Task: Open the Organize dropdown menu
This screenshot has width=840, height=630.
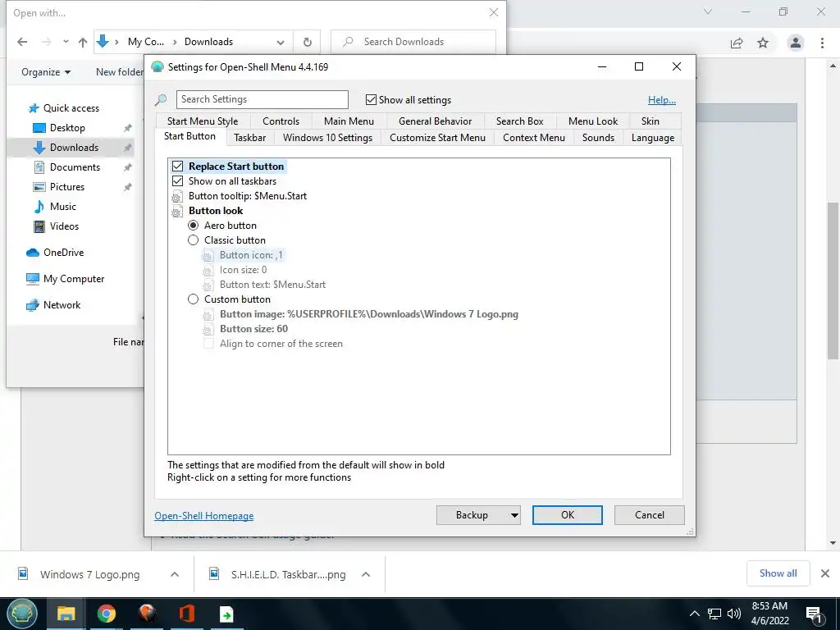Action: 46,72
